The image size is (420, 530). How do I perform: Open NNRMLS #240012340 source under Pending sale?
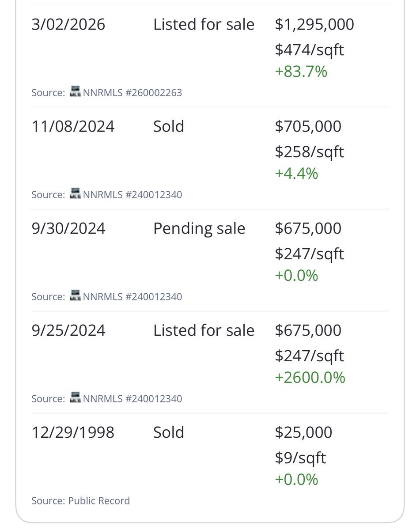click(132, 296)
